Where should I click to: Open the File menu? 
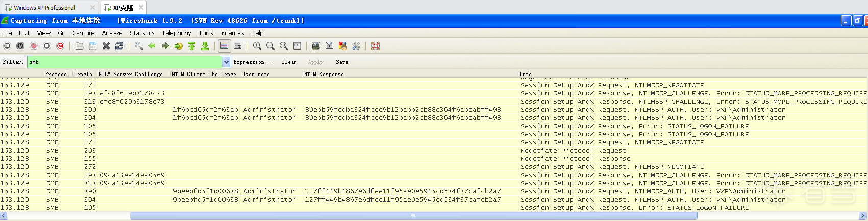click(x=8, y=33)
